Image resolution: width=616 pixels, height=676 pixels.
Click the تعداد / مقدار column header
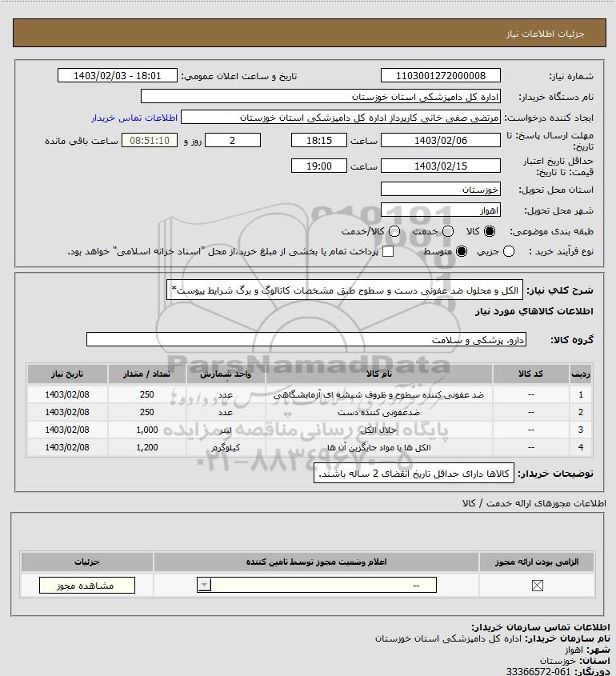146,374
